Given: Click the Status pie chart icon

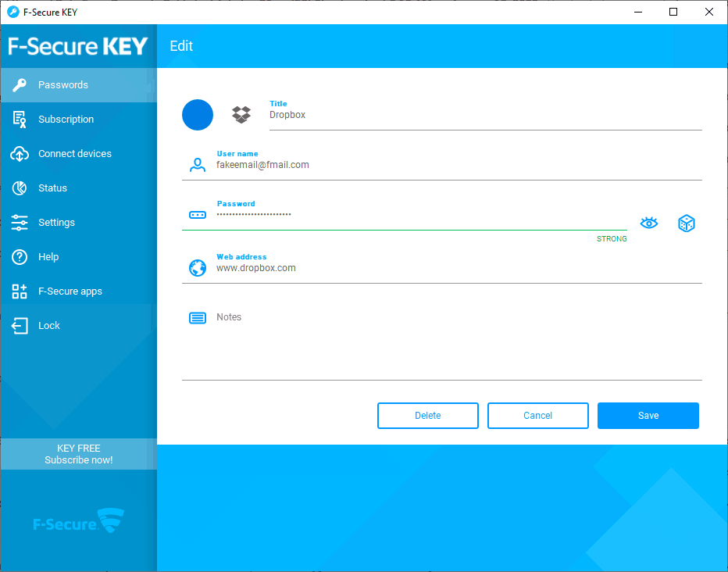Looking at the screenshot, I should tap(19, 188).
